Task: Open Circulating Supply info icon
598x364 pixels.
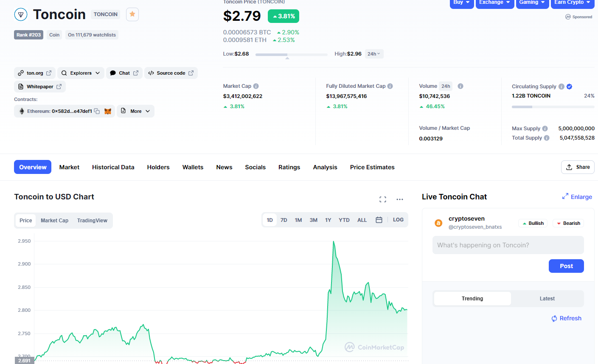Action: [x=562, y=87]
